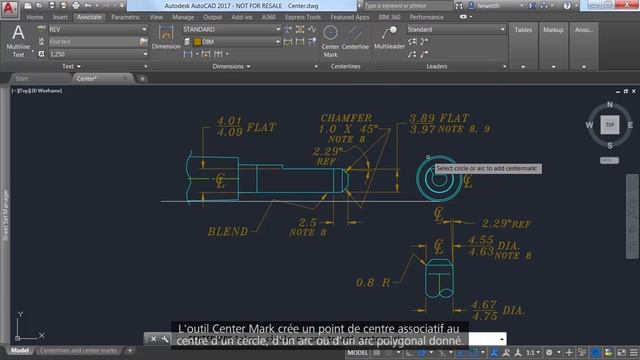Viewport: 640px width, 360px height.
Task: Expand the Text panel
Action: pyautogui.click(x=71, y=67)
